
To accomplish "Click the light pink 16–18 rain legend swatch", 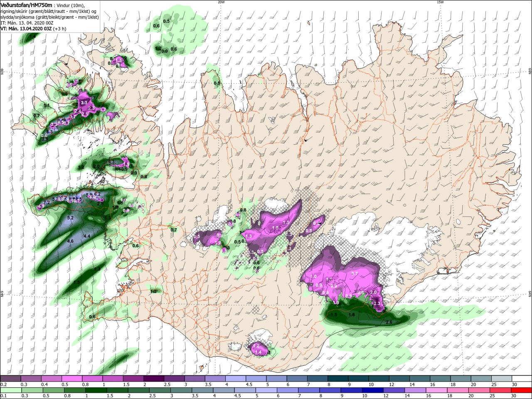I will (x=437, y=390).
